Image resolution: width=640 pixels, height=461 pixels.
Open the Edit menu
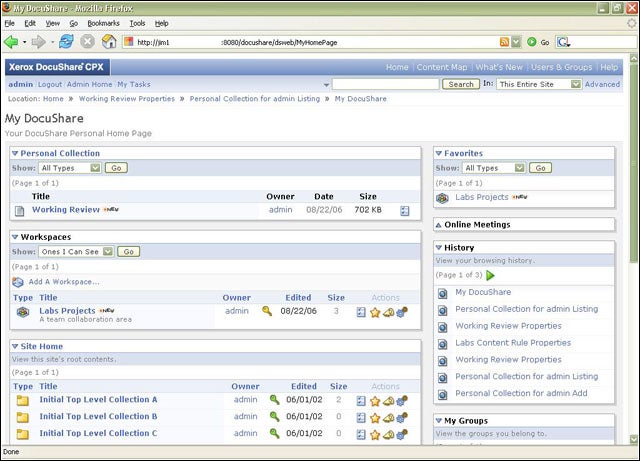point(30,23)
